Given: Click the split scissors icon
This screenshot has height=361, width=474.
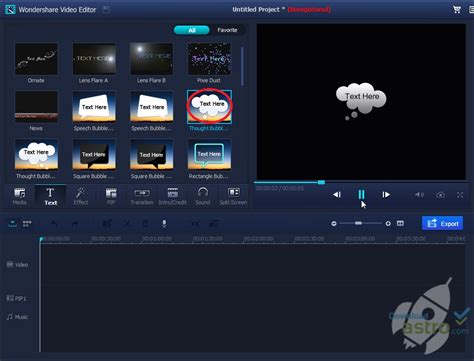Looking at the screenshot, I should point(127,224).
